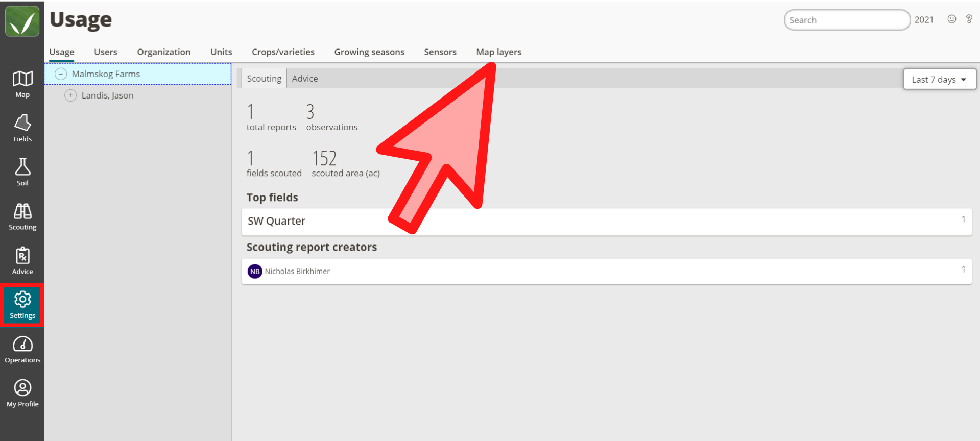Click the Top fields heading
This screenshot has height=441, width=980.
click(x=272, y=198)
